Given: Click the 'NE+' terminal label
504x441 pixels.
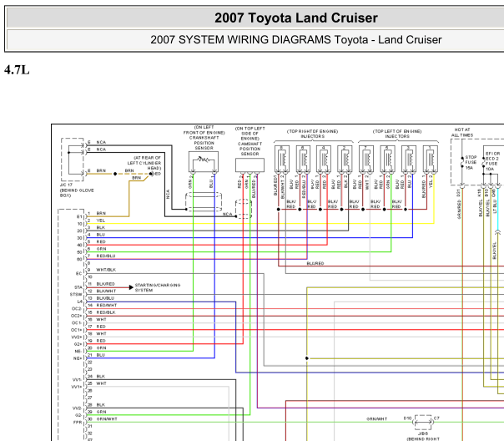Looking at the screenshot, I should pos(78,358).
